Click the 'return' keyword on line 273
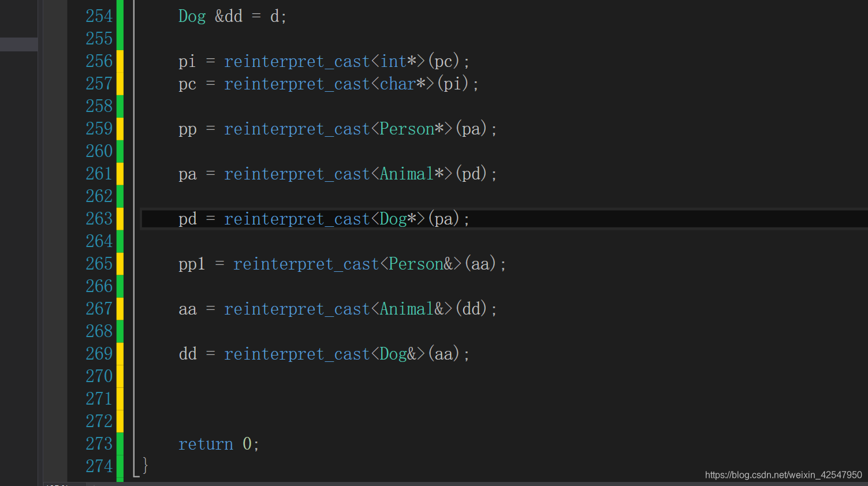This screenshot has width=868, height=486. click(x=206, y=444)
